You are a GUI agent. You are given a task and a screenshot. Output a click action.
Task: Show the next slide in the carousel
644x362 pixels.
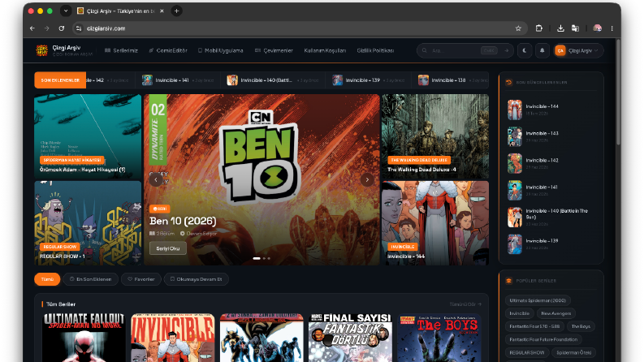367,179
